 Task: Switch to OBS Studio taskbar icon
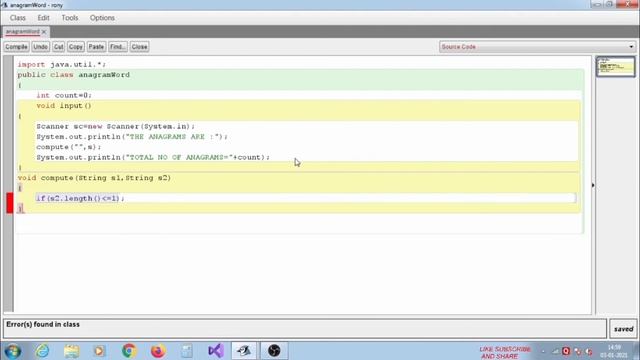(274, 351)
